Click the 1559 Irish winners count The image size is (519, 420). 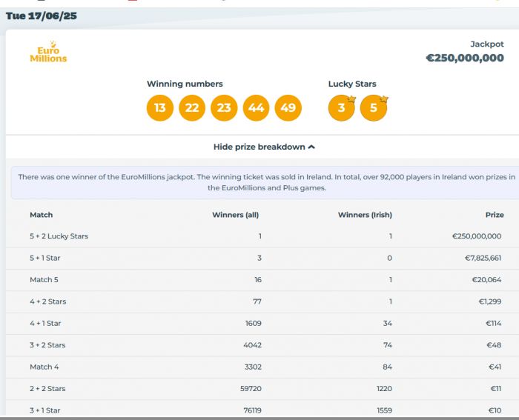click(x=384, y=410)
